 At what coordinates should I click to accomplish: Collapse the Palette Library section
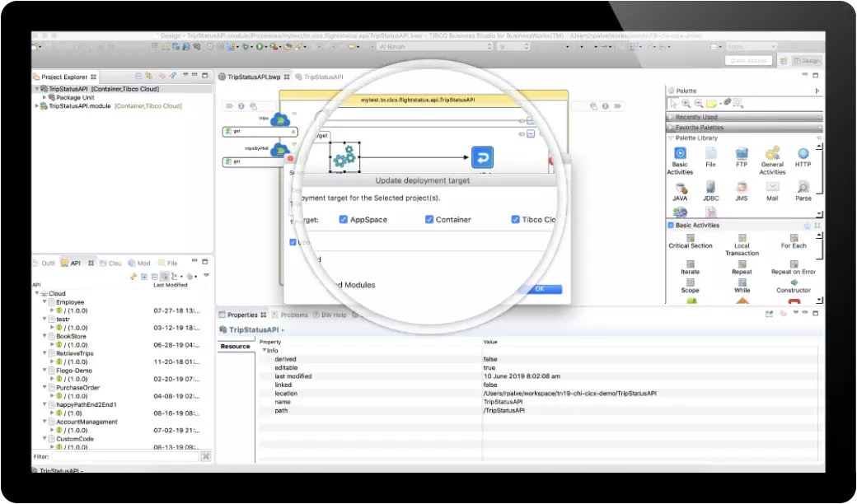pyautogui.click(x=671, y=138)
